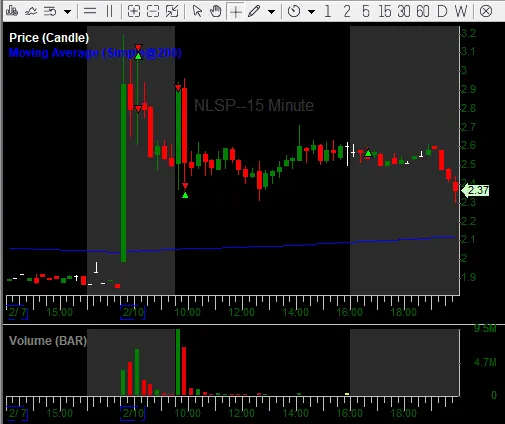Screen dimensions: 505x424
Task: Click the 2/10 date marker on the price axis
Action: pyautogui.click(x=133, y=313)
